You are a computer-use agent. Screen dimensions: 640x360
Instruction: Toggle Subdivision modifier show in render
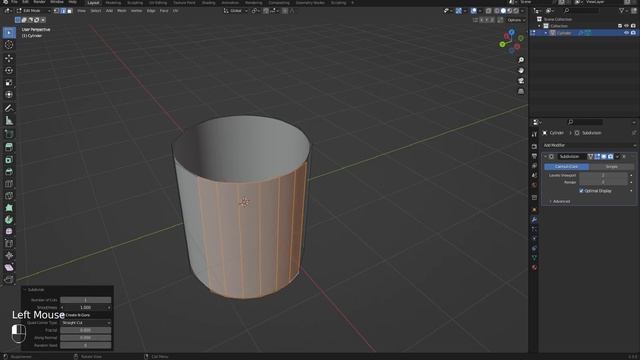pos(611,157)
